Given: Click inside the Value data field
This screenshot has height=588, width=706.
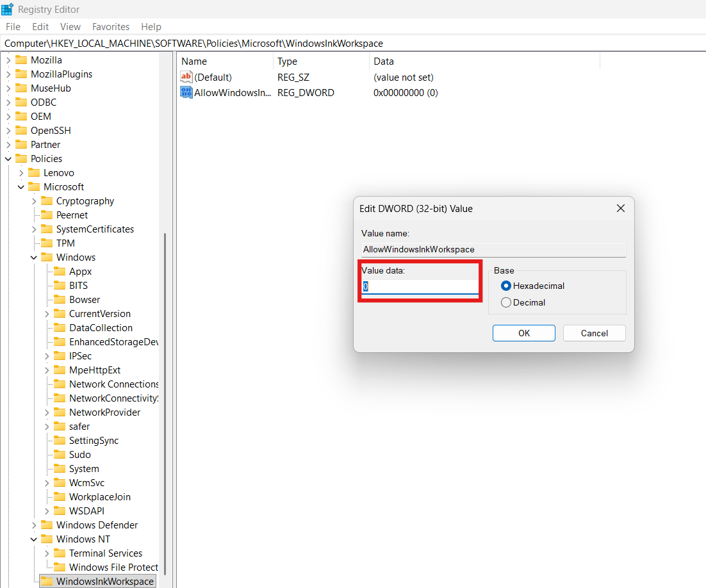Looking at the screenshot, I should click(x=420, y=286).
